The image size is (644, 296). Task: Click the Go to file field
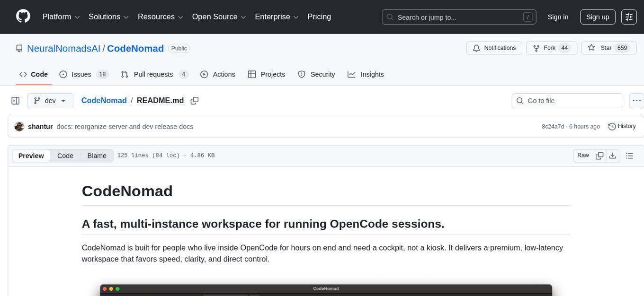pos(567,101)
